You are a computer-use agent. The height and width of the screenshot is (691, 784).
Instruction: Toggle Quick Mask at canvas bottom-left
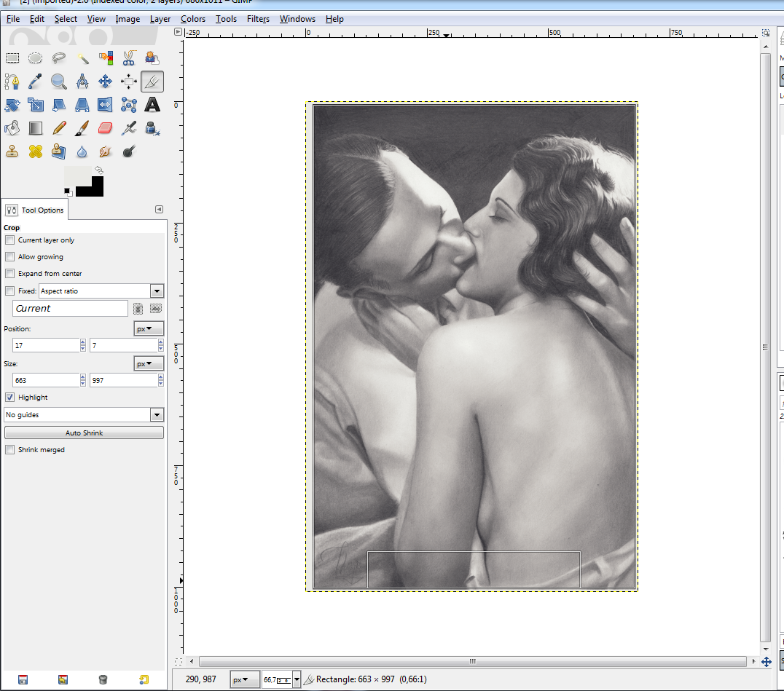[179, 662]
